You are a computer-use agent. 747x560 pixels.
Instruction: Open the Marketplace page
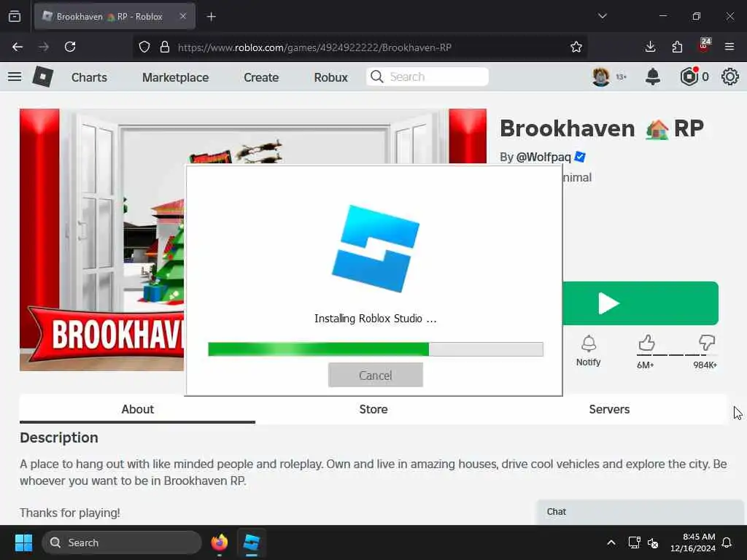[175, 77]
